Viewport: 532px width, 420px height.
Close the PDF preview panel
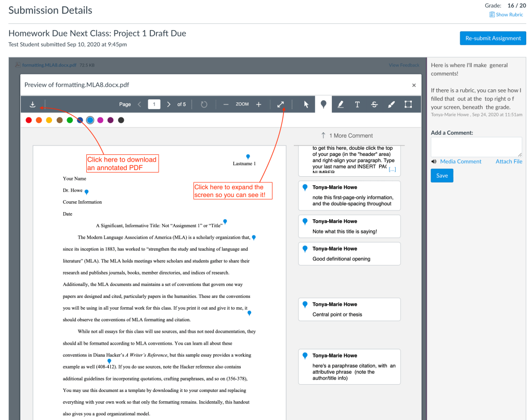414,85
